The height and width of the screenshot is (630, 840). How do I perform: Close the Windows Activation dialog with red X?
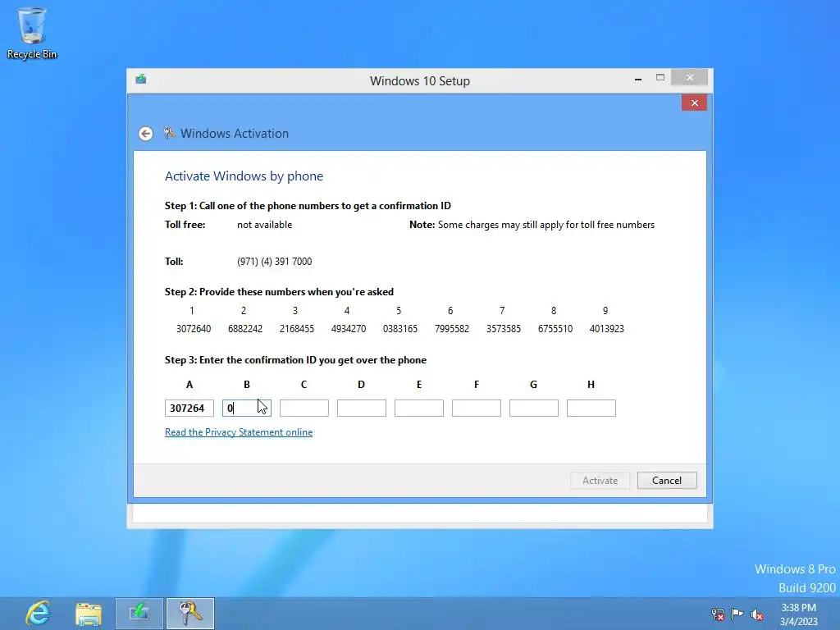click(694, 103)
